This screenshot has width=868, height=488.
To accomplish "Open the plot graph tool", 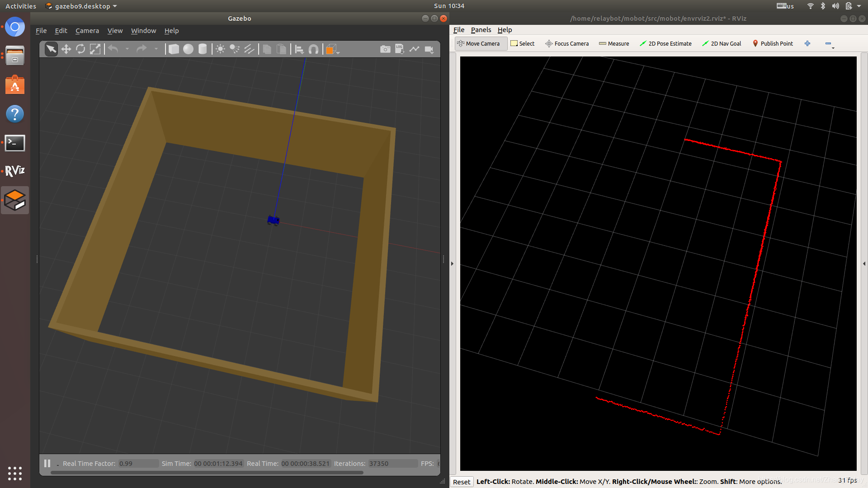I will coord(414,49).
